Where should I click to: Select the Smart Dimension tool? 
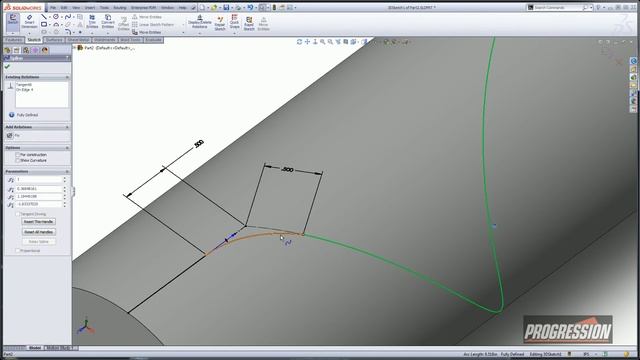(29, 21)
